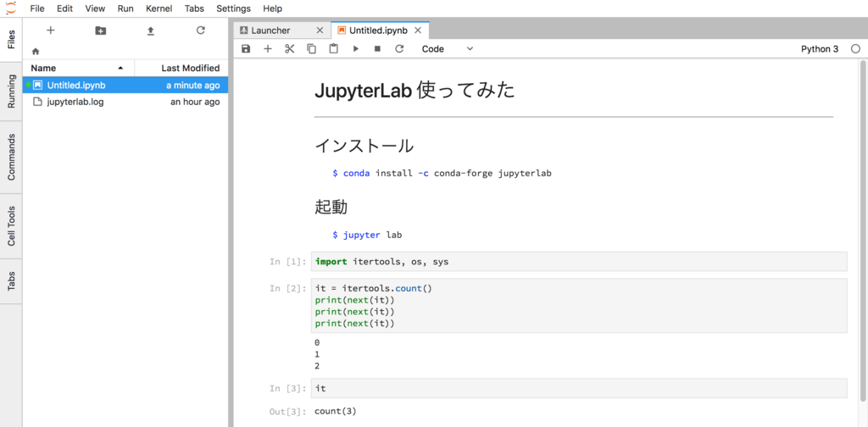
Task: Upload files using the upload icon
Action: (150, 31)
